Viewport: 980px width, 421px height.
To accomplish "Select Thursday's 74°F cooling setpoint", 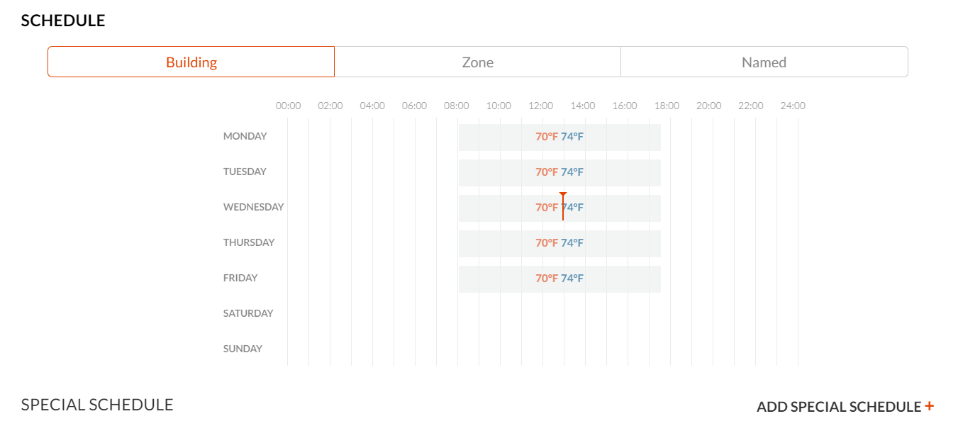I will (x=572, y=243).
